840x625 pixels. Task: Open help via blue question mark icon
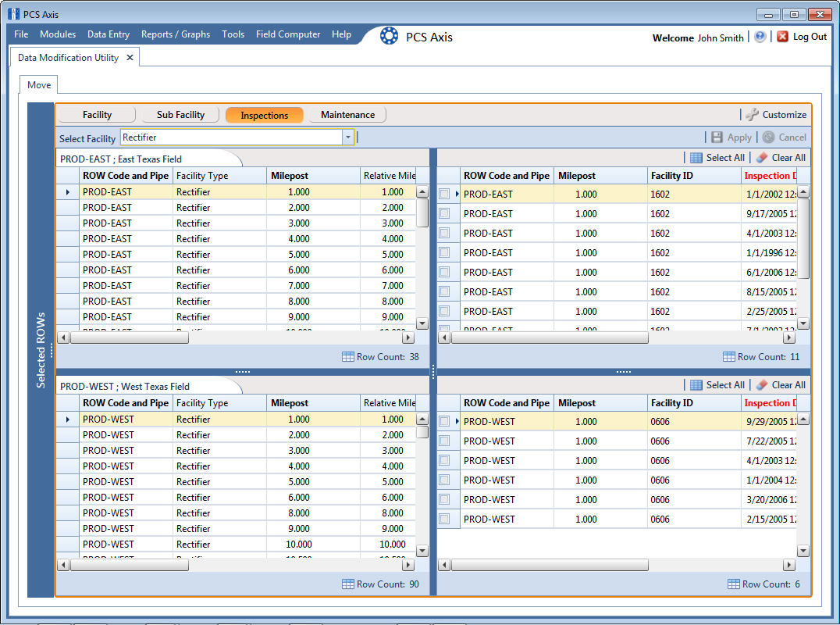760,37
